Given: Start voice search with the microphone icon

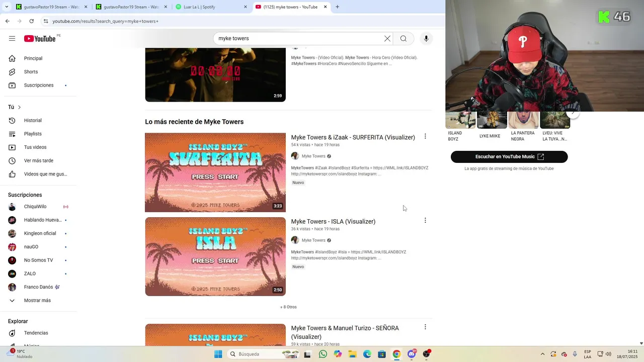Looking at the screenshot, I should tap(426, 39).
